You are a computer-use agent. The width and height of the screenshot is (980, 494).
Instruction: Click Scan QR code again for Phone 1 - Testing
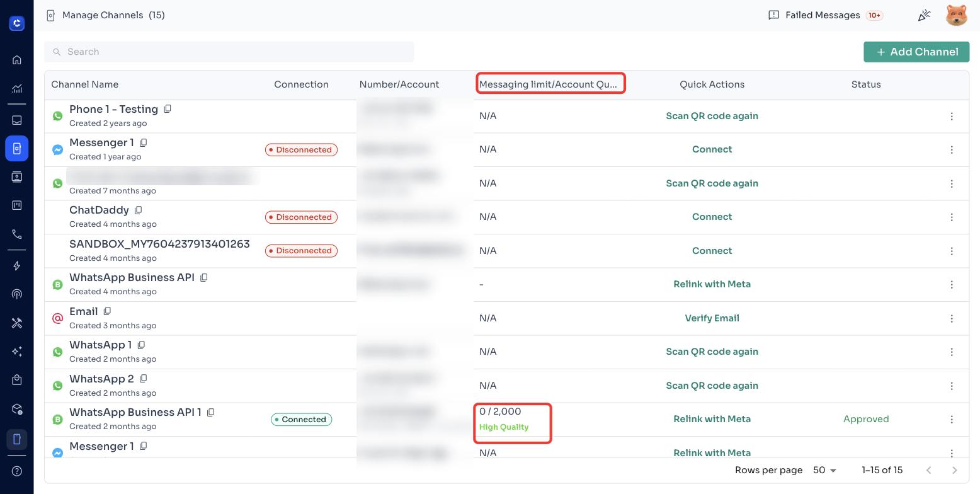click(x=712, y=116)
